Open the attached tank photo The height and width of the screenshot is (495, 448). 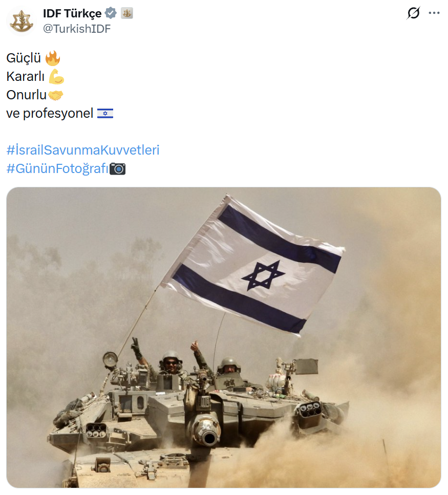(x=224, y=337)
